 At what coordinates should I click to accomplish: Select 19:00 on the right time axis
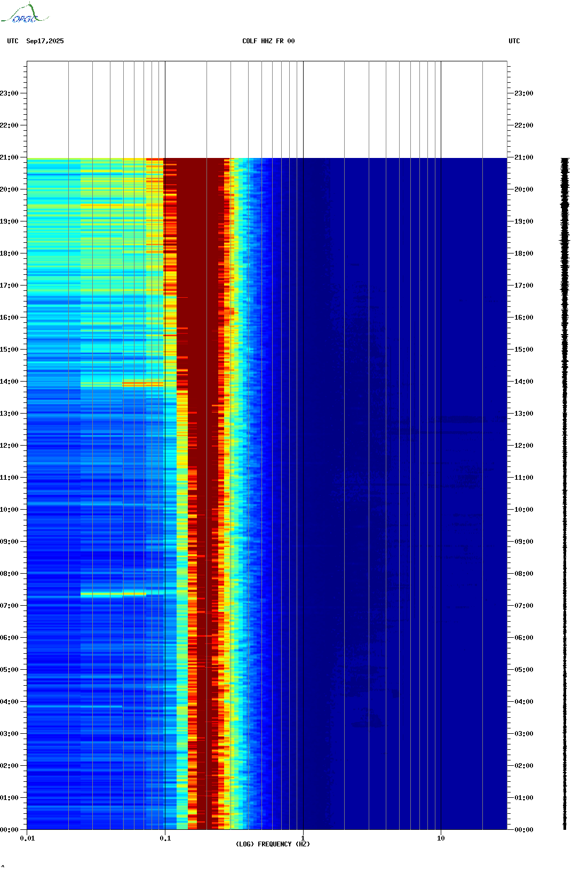point(524,221)
